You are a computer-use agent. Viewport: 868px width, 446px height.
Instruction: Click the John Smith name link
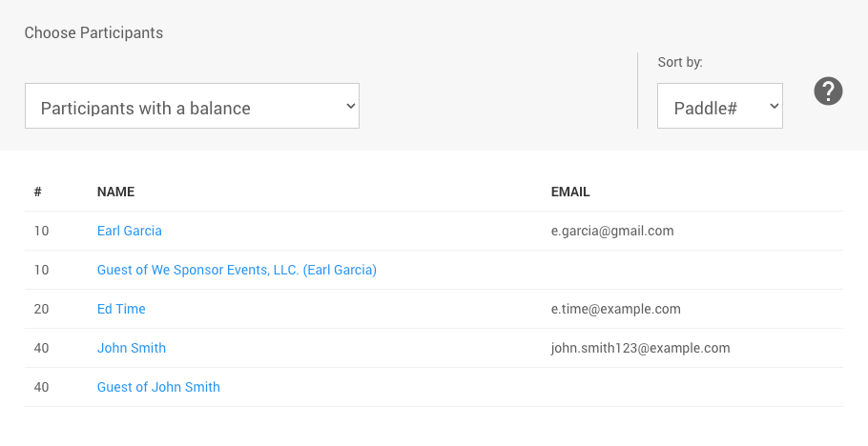pos(132,348)
